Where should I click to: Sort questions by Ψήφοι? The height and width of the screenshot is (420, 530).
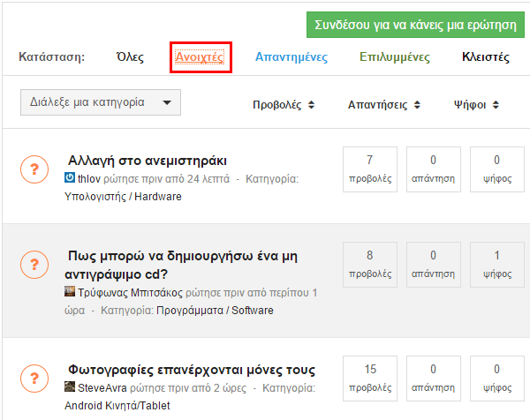(x=476, y=105)
